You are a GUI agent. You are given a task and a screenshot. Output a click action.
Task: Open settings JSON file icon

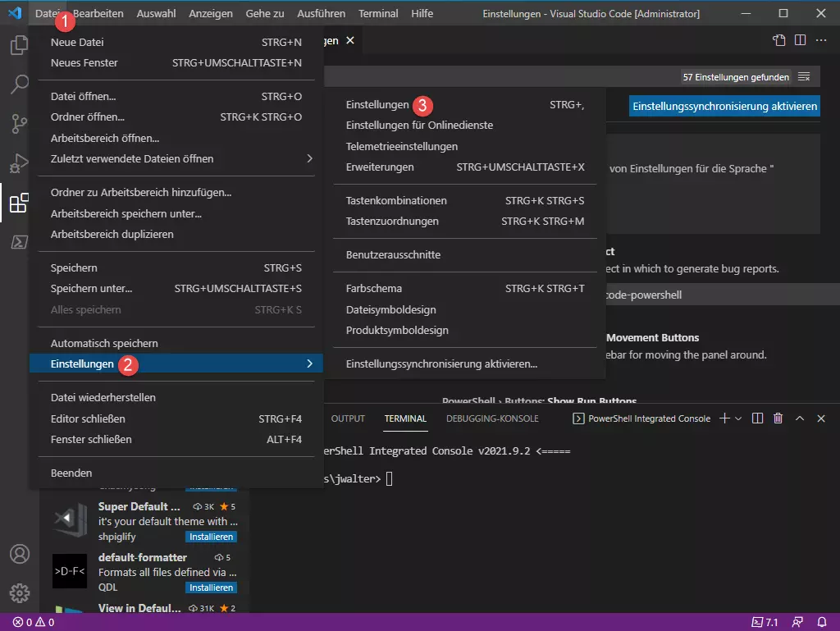[x=778, y=40]
